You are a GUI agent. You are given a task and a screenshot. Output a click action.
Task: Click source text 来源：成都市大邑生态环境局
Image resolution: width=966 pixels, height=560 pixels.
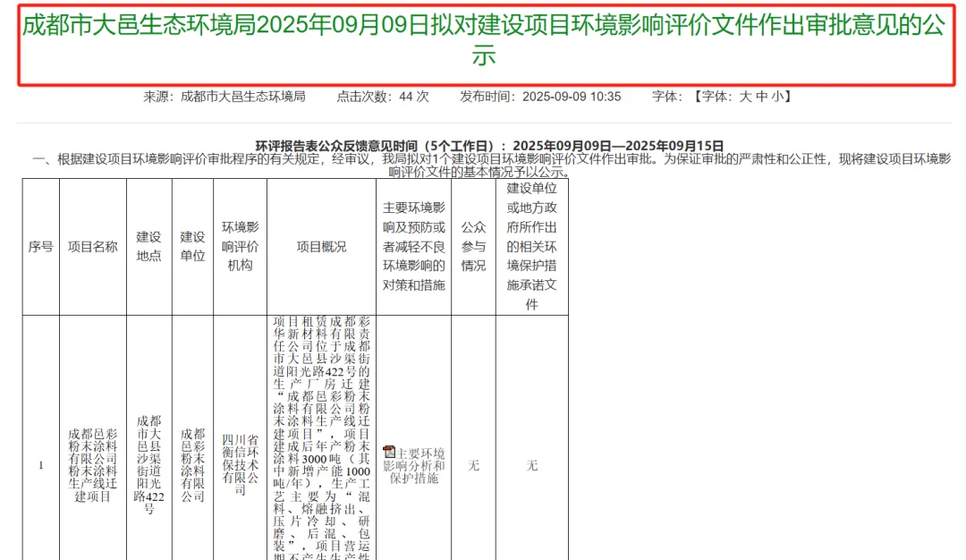click(x=225, y=97)
